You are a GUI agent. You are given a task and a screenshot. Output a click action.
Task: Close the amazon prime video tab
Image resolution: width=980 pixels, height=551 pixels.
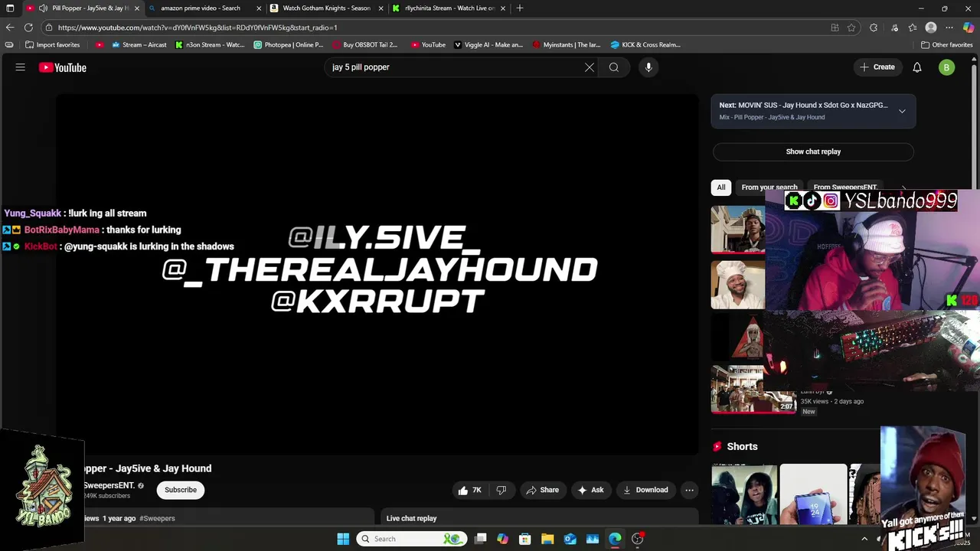259,8
